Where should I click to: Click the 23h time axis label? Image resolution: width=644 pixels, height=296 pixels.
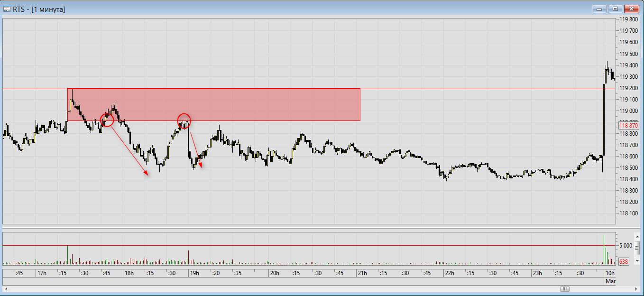point(537,273)
